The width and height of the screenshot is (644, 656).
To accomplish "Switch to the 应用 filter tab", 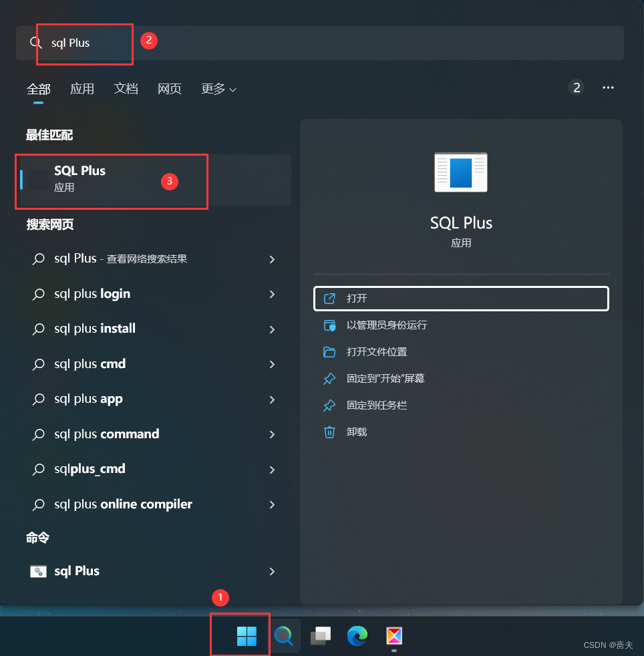I will [82, 89].
